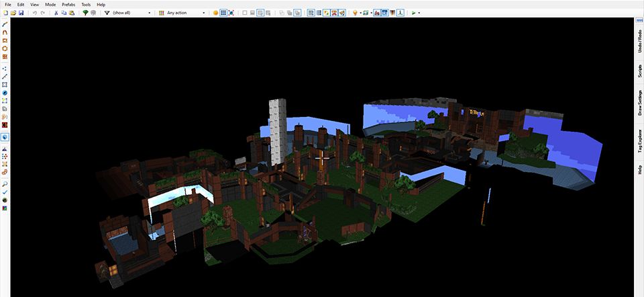Open the Mode menu
This screenshot has width=644, height=297.
coord(50,4)
